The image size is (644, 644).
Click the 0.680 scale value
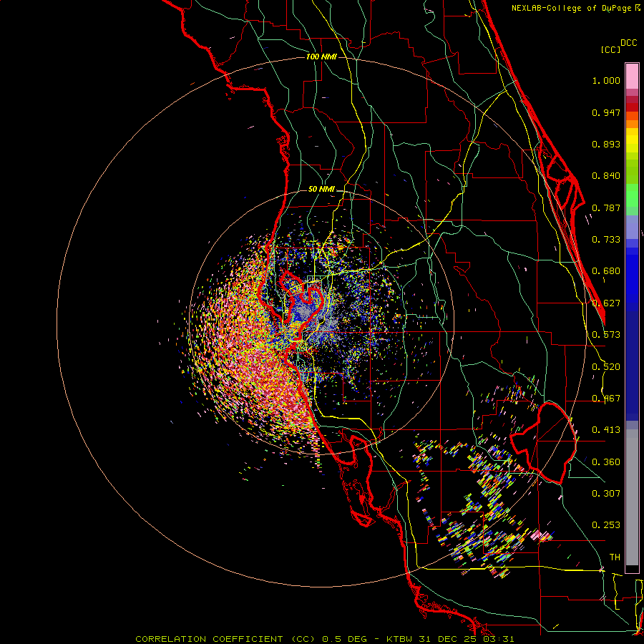606,271
